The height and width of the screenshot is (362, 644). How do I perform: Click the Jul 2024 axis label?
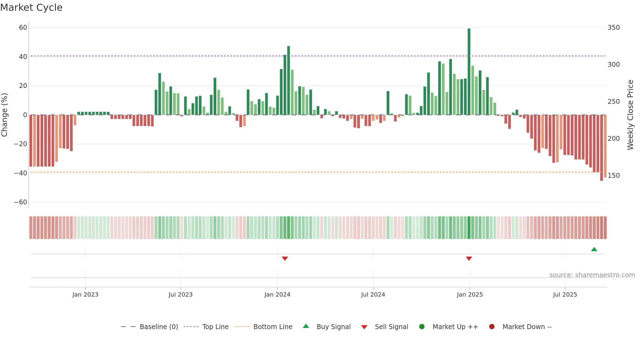click(x=373, y=295)
